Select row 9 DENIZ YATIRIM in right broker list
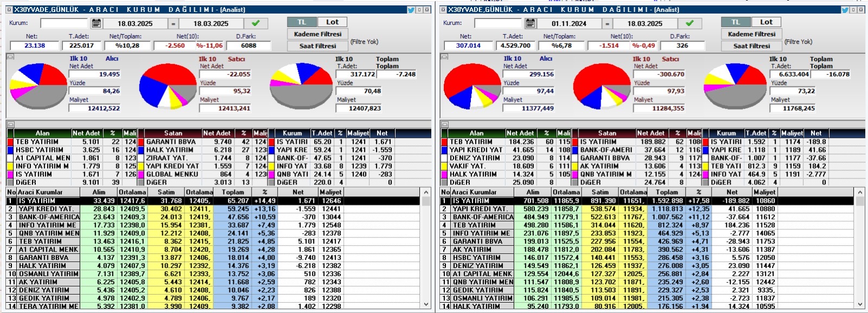This screenshot has height=313, width=868. coord(647,266)
